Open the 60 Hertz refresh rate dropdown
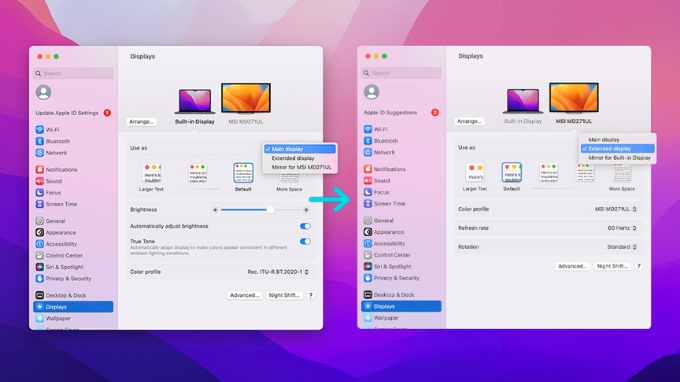 (622, 228)
